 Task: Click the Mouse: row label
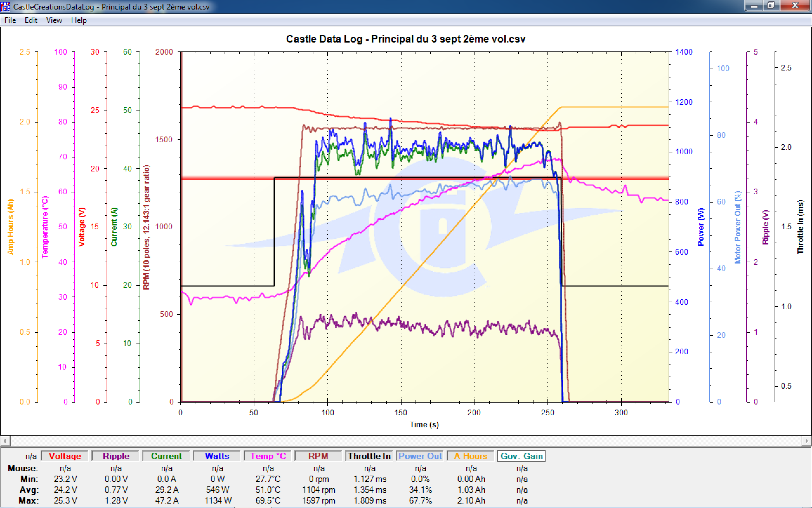23,468
